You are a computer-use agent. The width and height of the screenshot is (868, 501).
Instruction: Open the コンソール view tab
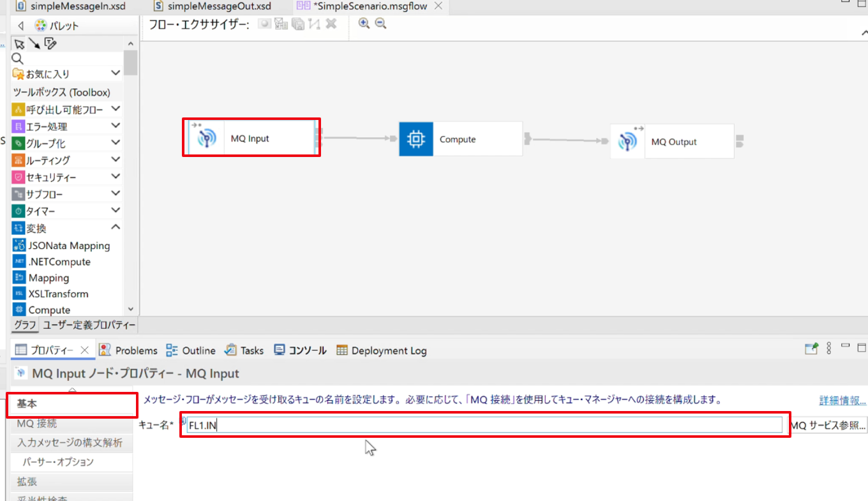(x=300, y=350)
